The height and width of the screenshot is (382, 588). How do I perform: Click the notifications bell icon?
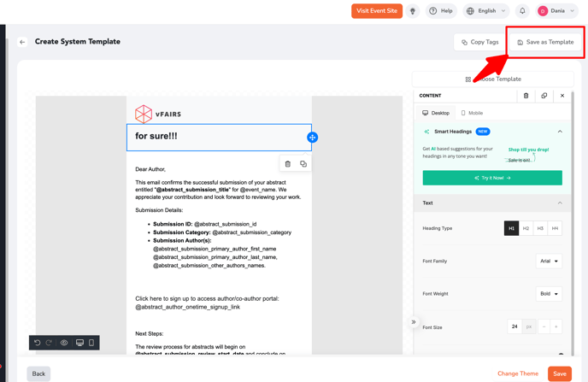pos(522,11)
